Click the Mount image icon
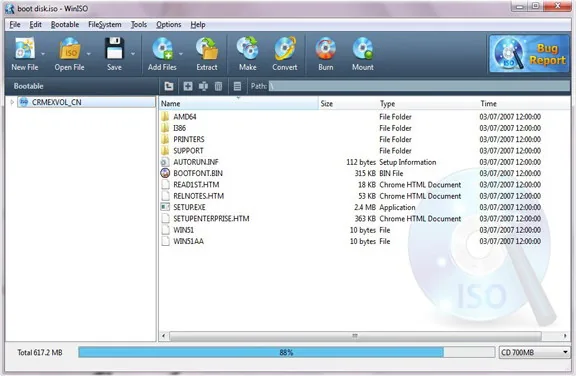Viewport: 576px width, 376px height. coord(363,48)
